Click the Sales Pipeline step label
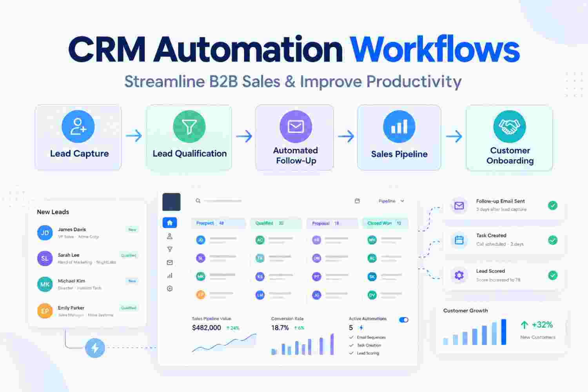 point(399,154)
